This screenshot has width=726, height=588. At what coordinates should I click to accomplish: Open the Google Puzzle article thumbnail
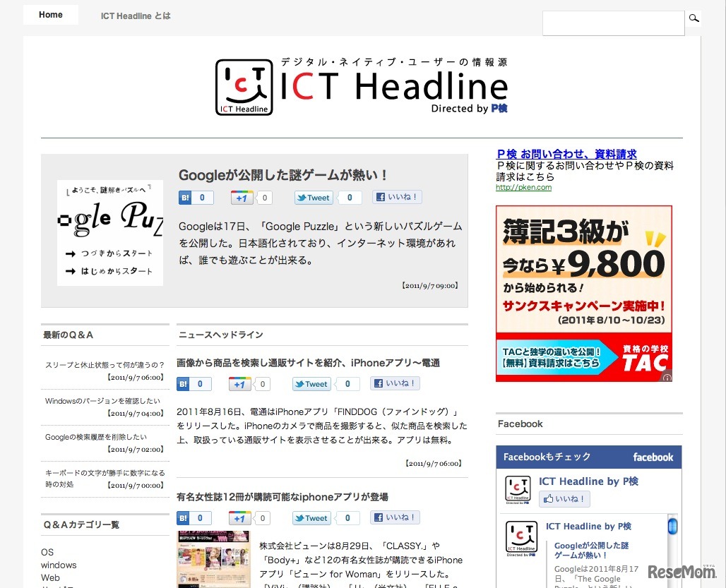click(110, 233)
